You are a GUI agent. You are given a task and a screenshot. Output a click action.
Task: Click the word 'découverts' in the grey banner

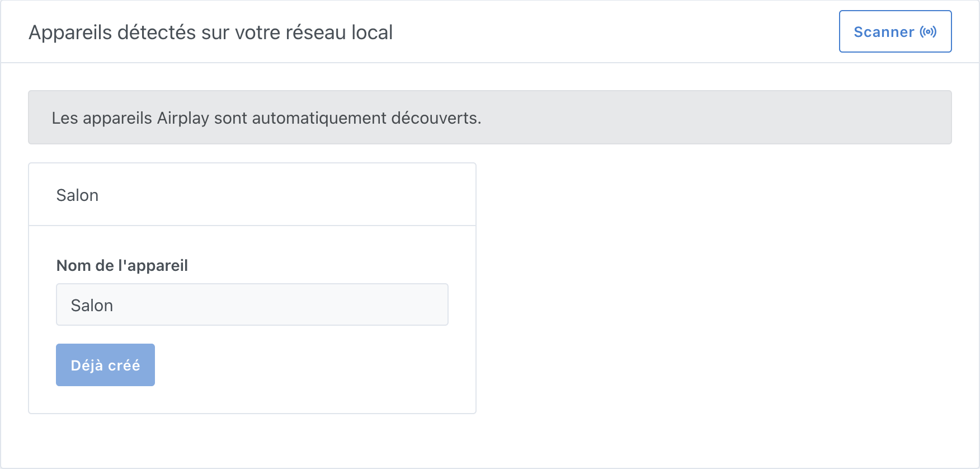(435, 118)
